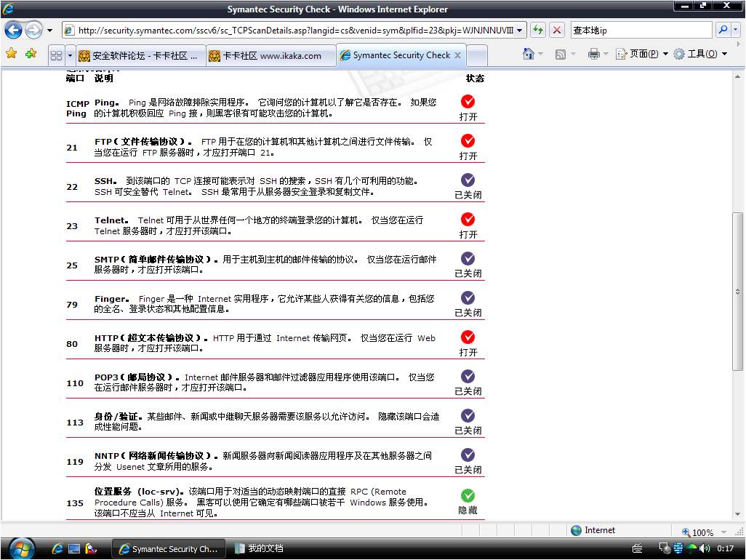Click the 已关闭 icon for port 79 Finger

click(468, 298)
